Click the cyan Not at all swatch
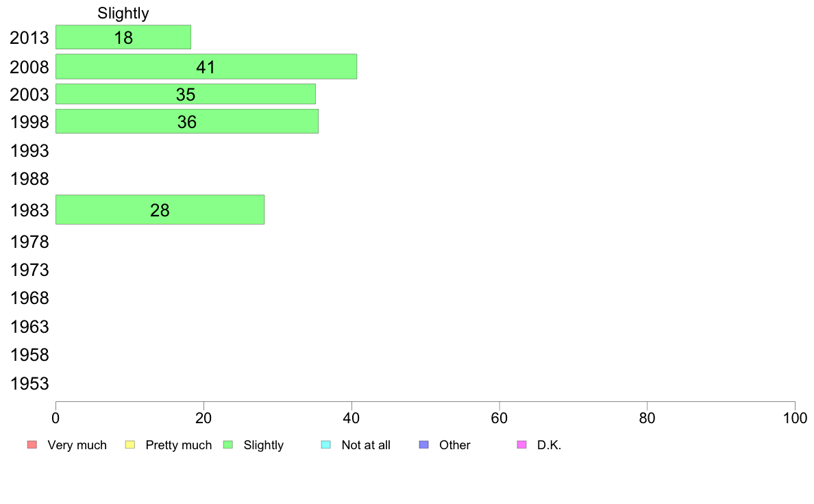This screenshot has width=814, height=504. click(326, 445)
